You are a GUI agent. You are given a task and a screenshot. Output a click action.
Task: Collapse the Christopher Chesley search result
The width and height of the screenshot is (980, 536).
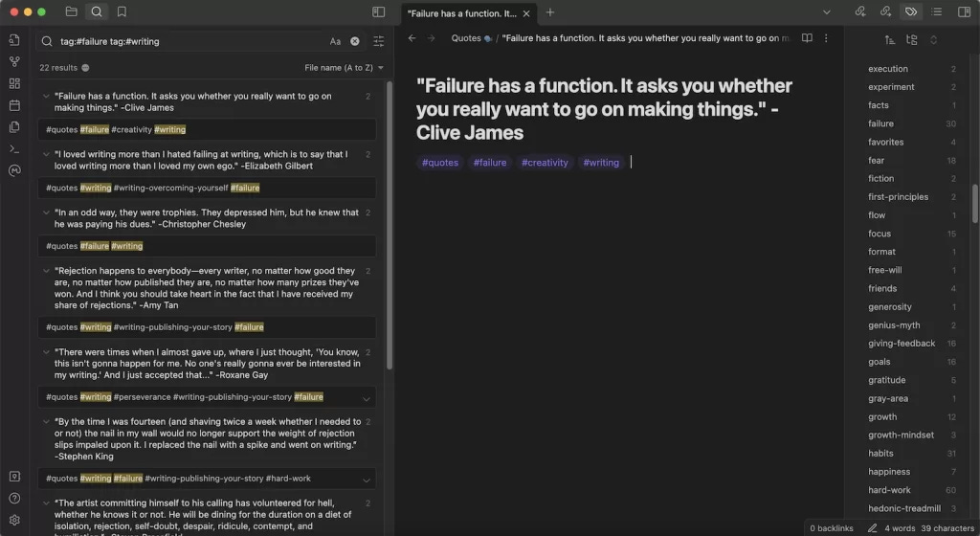(x=46, y=212)
